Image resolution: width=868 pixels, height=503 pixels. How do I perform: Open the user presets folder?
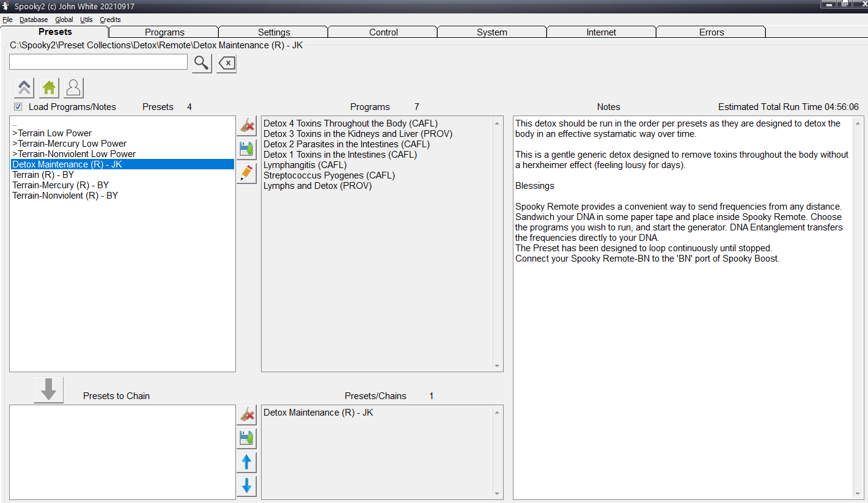(x=73, y=88)
